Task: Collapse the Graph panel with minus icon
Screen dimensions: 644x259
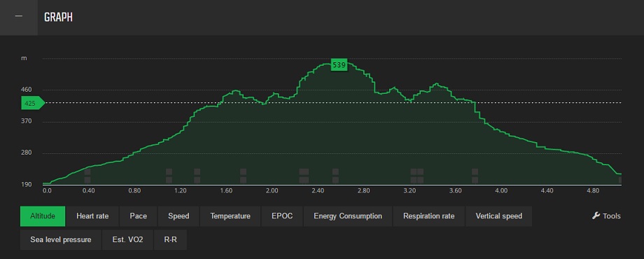Action: [18, 17]
